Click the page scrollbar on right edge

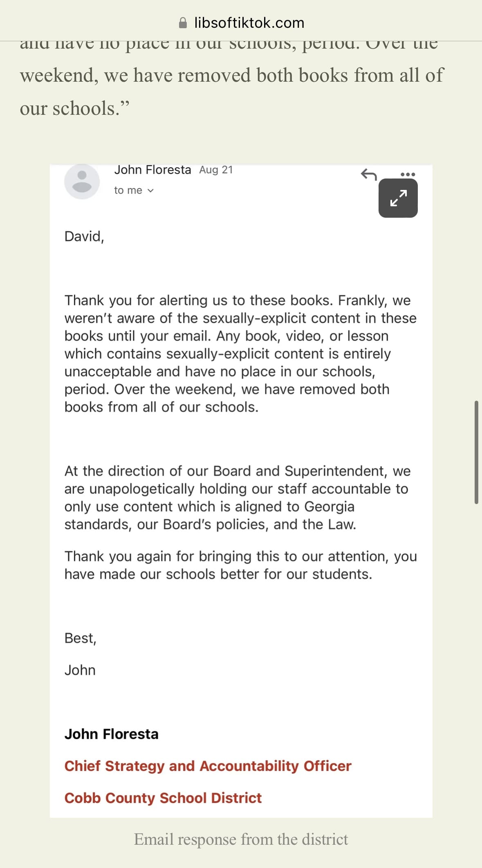(x=476, y=452)
